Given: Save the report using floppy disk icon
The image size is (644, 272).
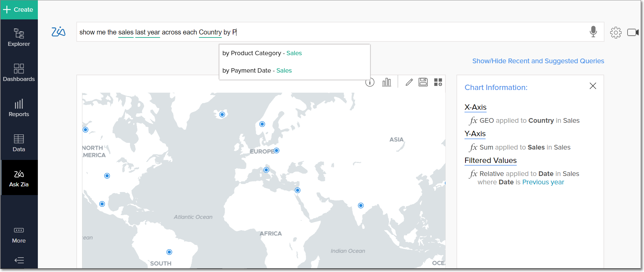Looking at the screenshot, I should (x=423, y=82).
